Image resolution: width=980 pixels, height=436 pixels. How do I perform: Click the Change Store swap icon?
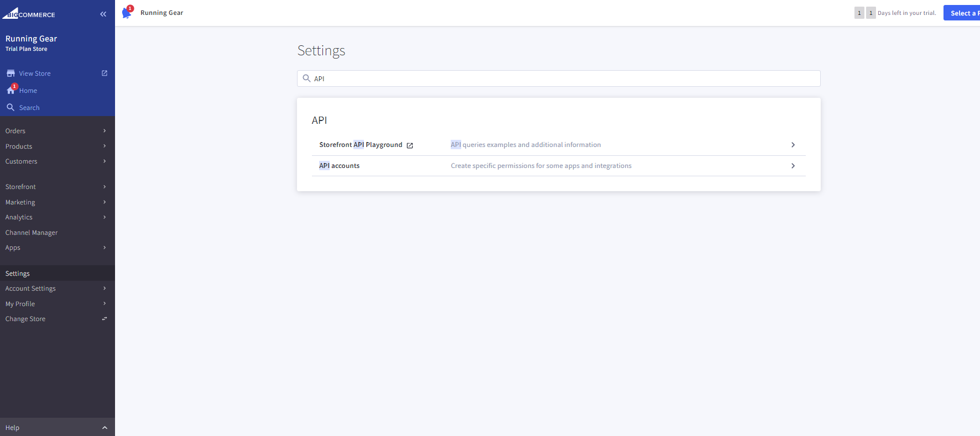105,319
